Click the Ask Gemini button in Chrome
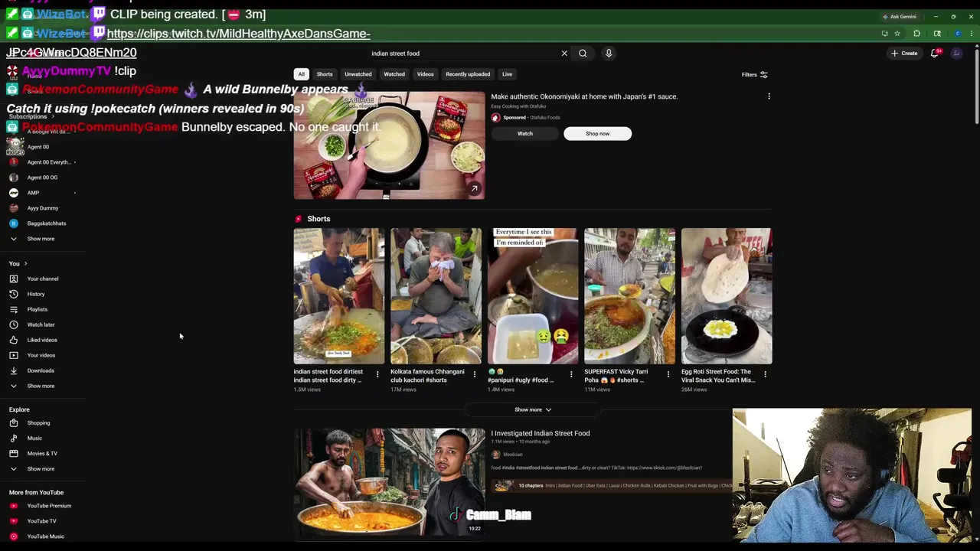980x551 pixels. tap(899, 17)
